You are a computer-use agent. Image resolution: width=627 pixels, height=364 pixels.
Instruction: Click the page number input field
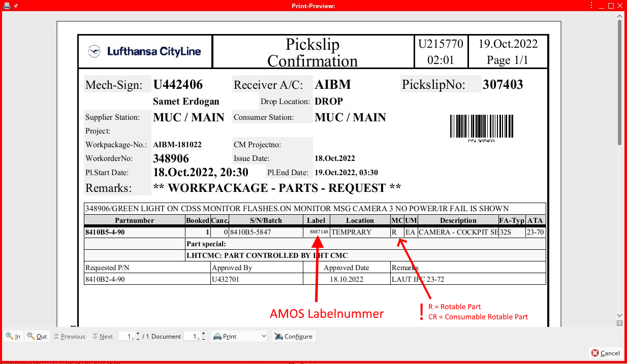point(127,336)
